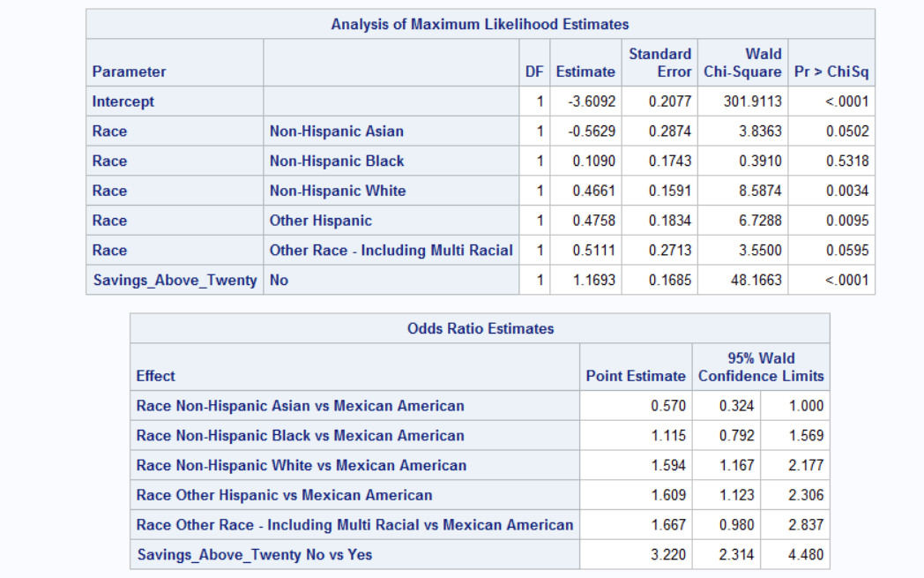Click the chi-square value 8.5874
The image size is (924, 578).
(x=760, y=191)
